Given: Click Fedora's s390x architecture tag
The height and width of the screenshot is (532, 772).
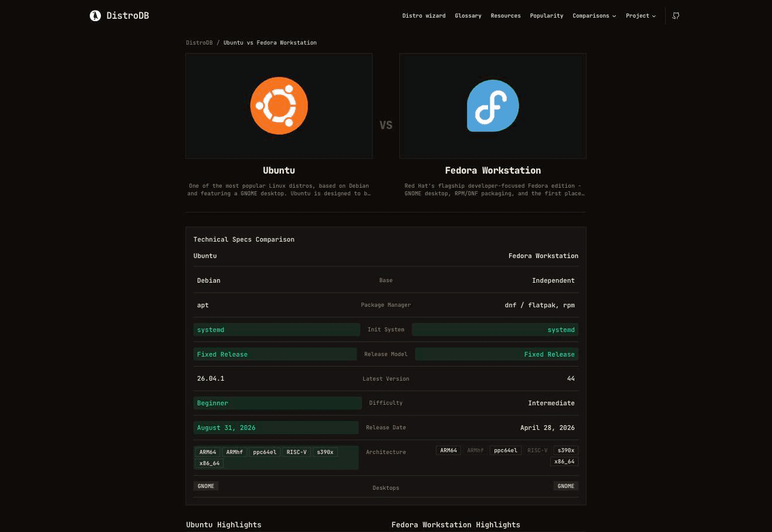Looking at the screenshot, I should pos(566,450).
